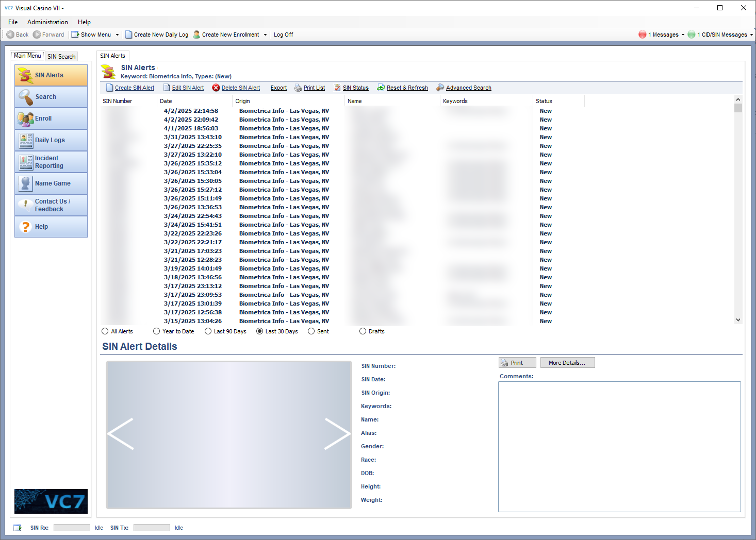Screen dimensions: 756x540
Task: Launch the Name Game feature
Action: click(x=52, y=183)
